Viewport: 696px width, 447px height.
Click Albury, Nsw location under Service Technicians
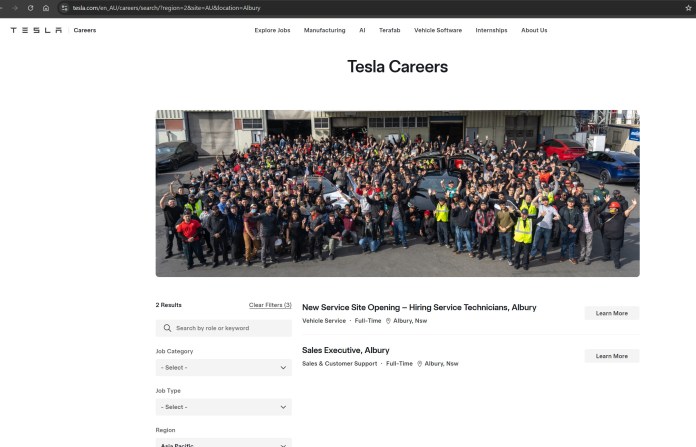point(410,321)
